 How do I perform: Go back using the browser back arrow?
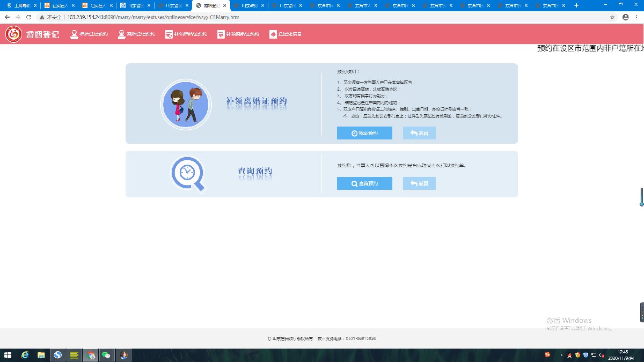coord(7,17)
